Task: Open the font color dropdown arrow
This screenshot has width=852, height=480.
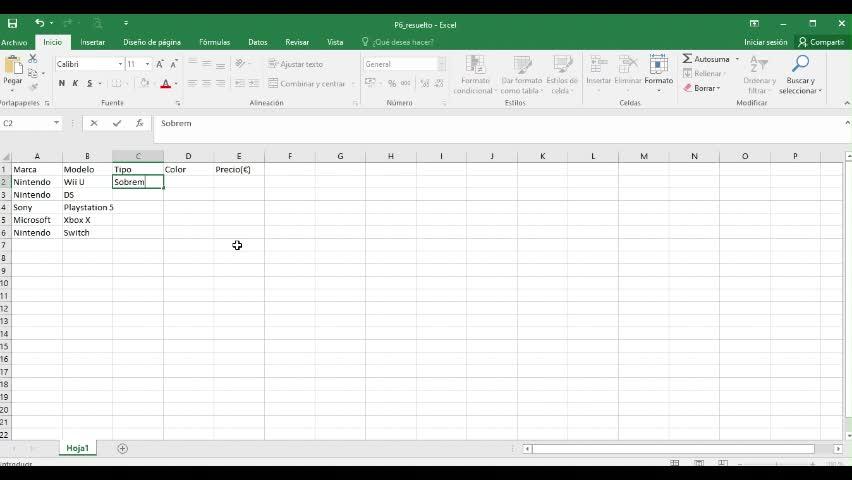Action: pos(176,83)
